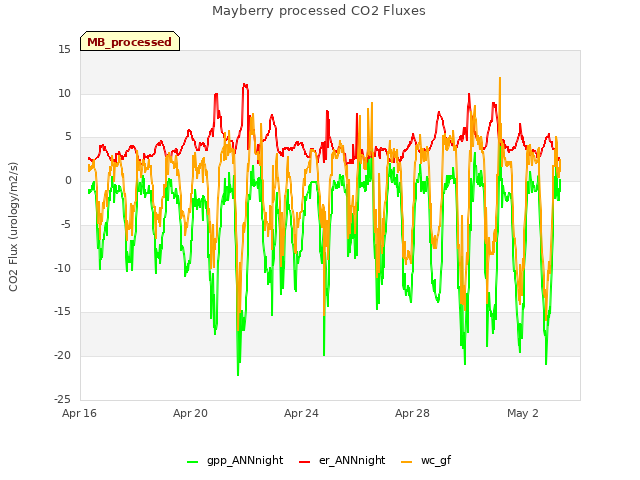Viewport: 640px width, 480px height.
Task: Click the May 2 x-axis label
Action: [523, 413]
